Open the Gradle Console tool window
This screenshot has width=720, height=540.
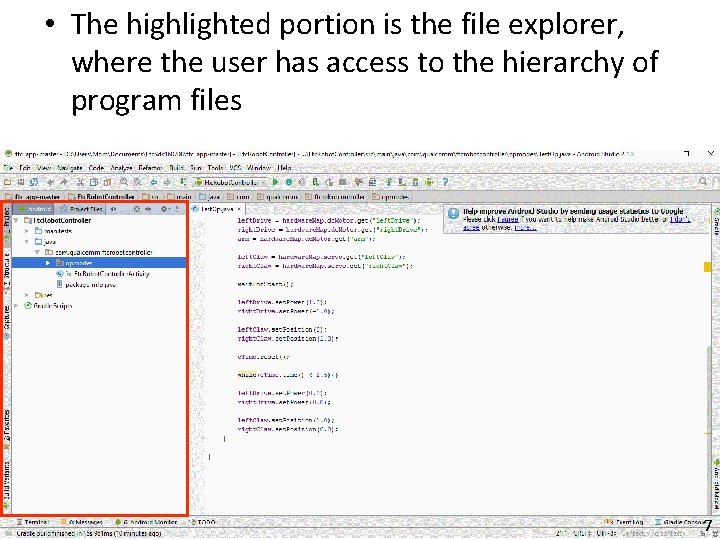coord(679,523)
